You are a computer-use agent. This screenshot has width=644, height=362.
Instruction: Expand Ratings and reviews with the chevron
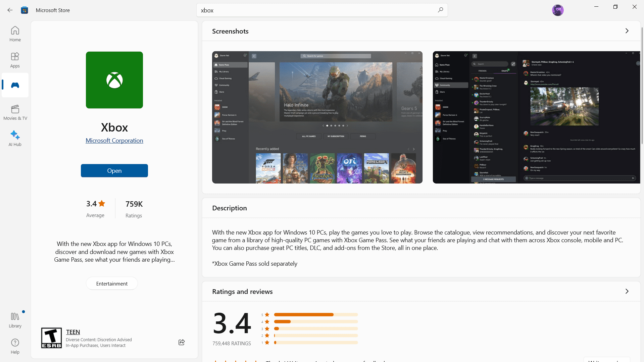(x=627, y=291)
